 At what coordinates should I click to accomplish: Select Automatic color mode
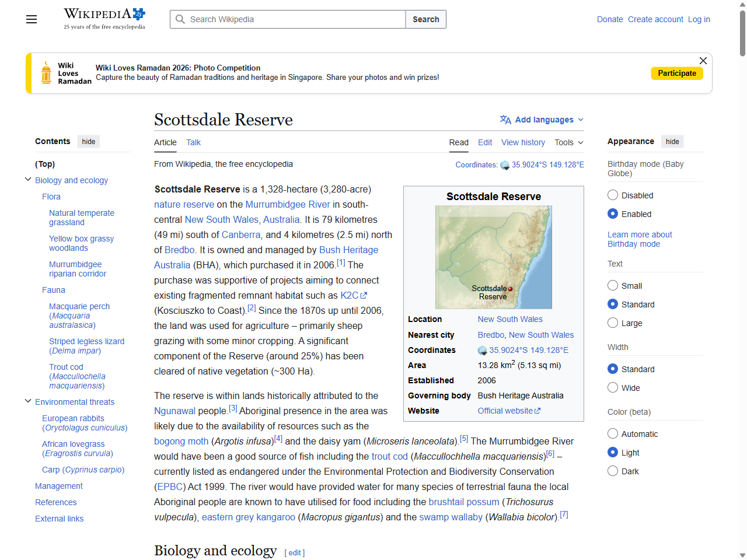(x=613, y=434)
